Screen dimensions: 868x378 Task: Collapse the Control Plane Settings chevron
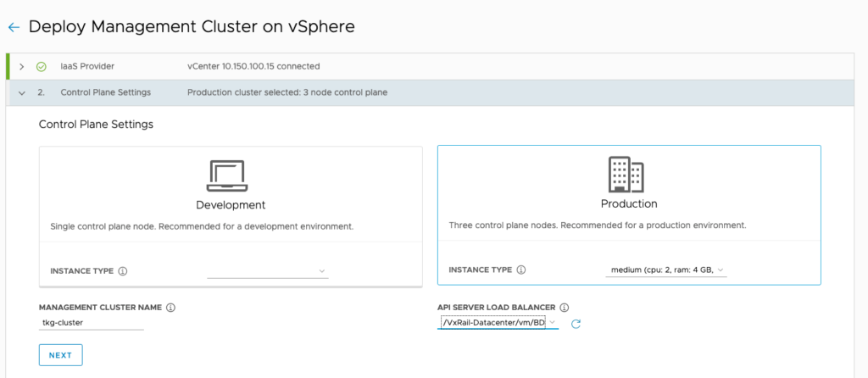(x=22, y=92)
